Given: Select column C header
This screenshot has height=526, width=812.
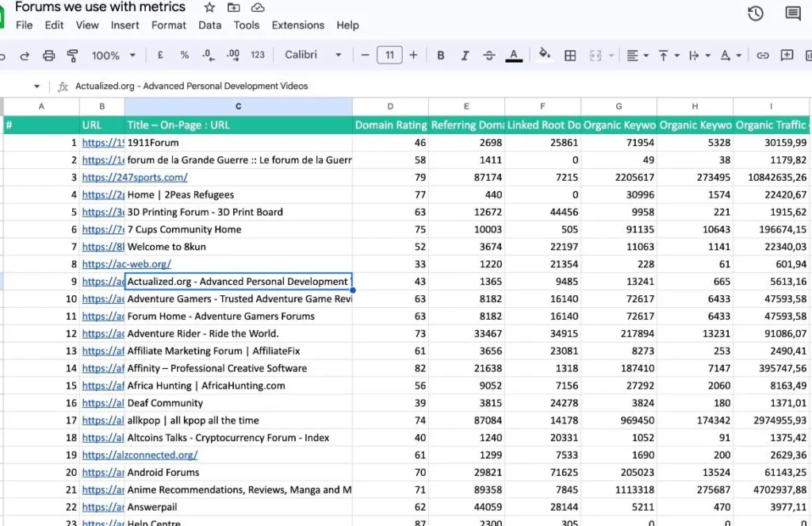Looking at the screenshot, I should coord(238,106).
